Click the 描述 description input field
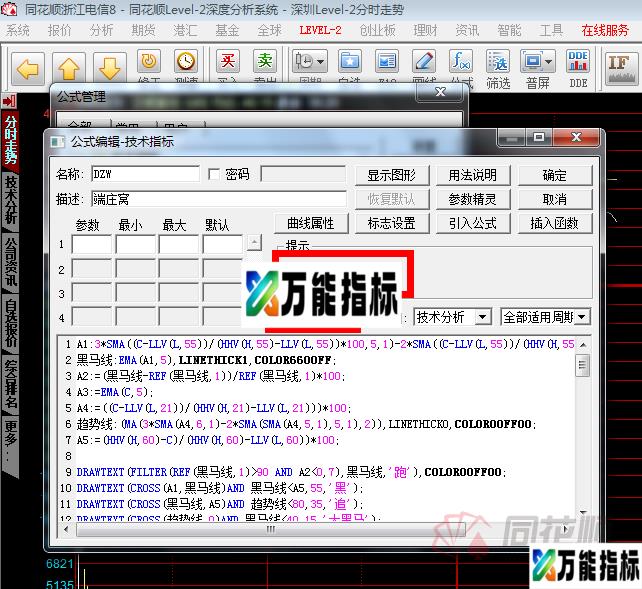The image size is (642, 589). [x=219, y=199]
